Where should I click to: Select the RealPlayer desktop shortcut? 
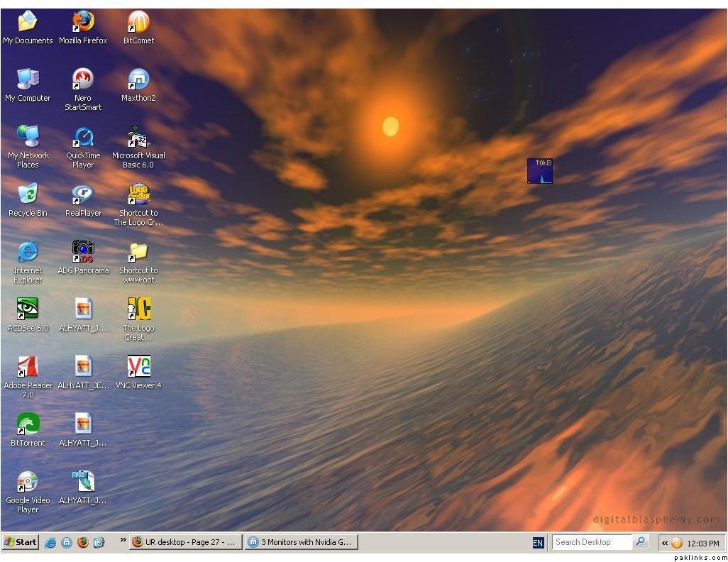coord(83,194)
